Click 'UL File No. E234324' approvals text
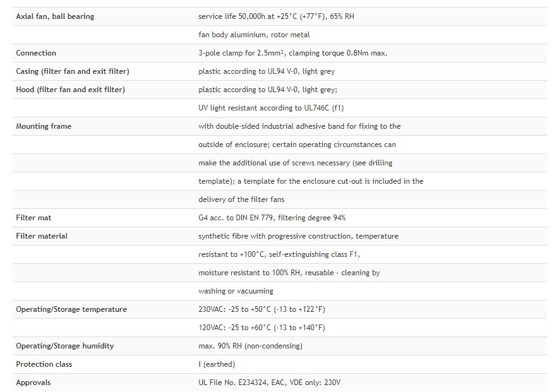Image resolution: width=554 pixels, height=392 pixels. click(x=233, y=383)
